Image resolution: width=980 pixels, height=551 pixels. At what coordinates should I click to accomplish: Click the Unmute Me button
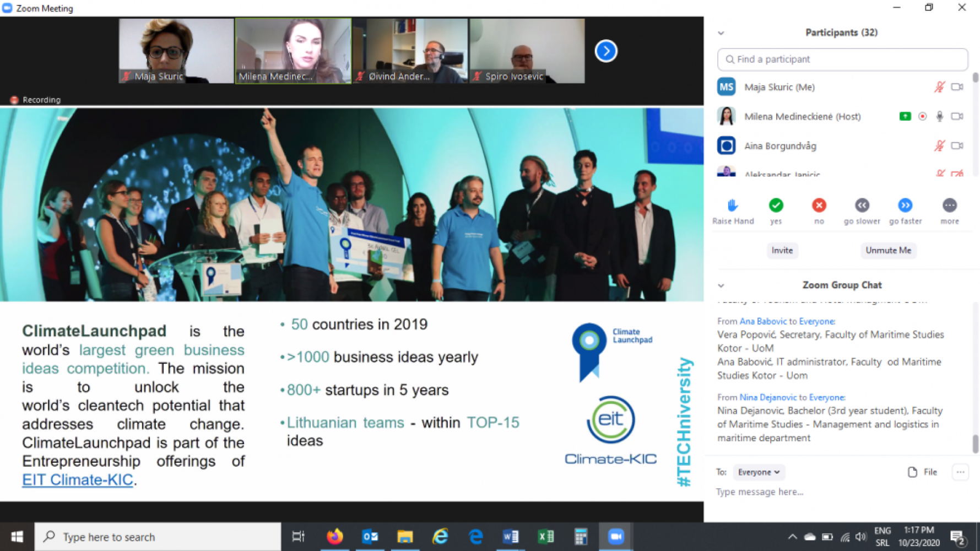coord(888,251)
